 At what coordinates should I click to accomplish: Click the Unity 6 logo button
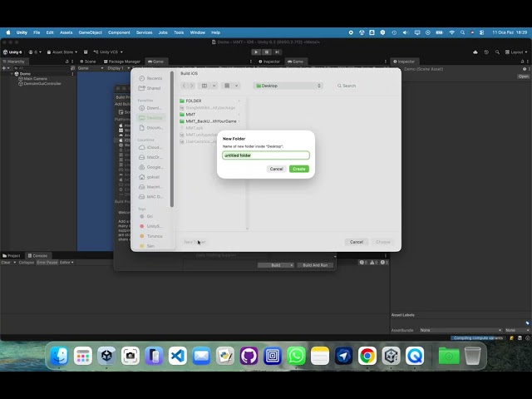12,52
